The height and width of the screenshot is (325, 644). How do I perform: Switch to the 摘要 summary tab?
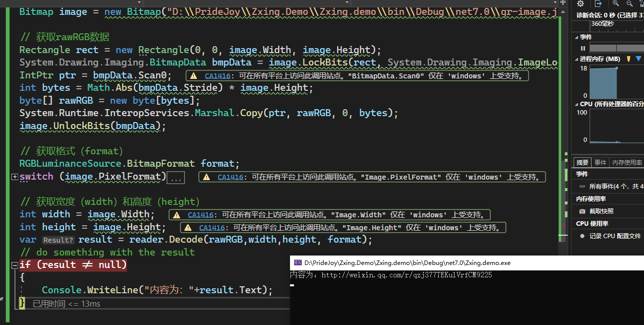(582, 163)
